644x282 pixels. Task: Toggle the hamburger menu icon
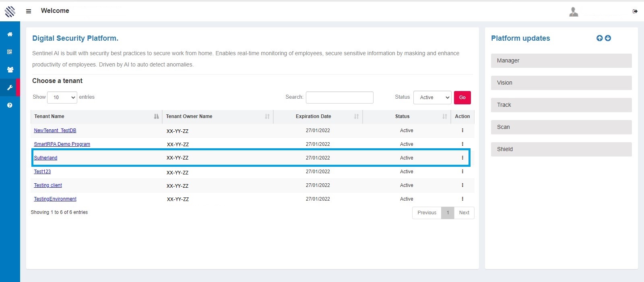coord(29,11)
